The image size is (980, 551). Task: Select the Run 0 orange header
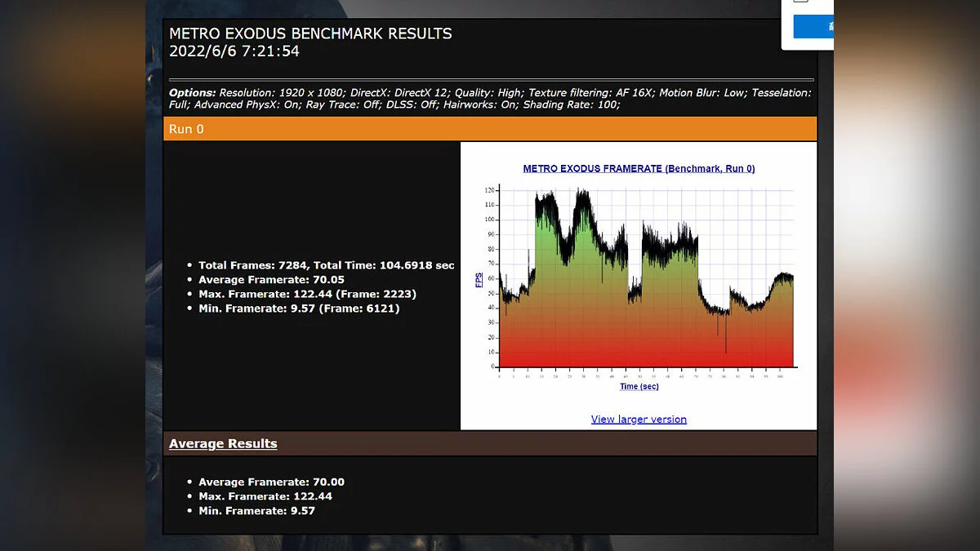coord(490,129)
